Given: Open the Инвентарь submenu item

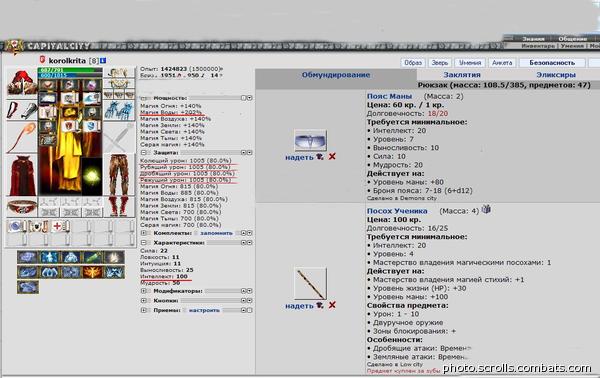Looking at the screenshot, I should [x=538, y=46].
